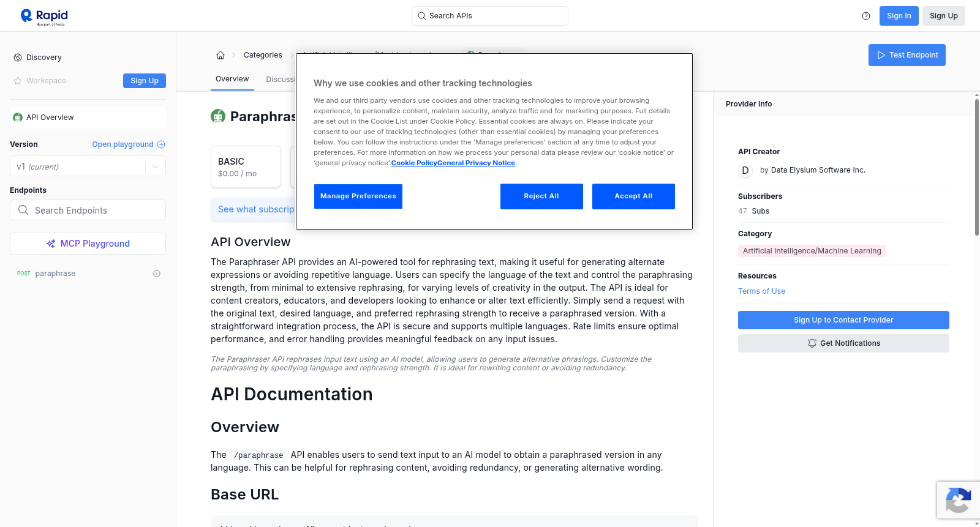Click the info icon beside paraphrase endpoint

click(157, 274)
